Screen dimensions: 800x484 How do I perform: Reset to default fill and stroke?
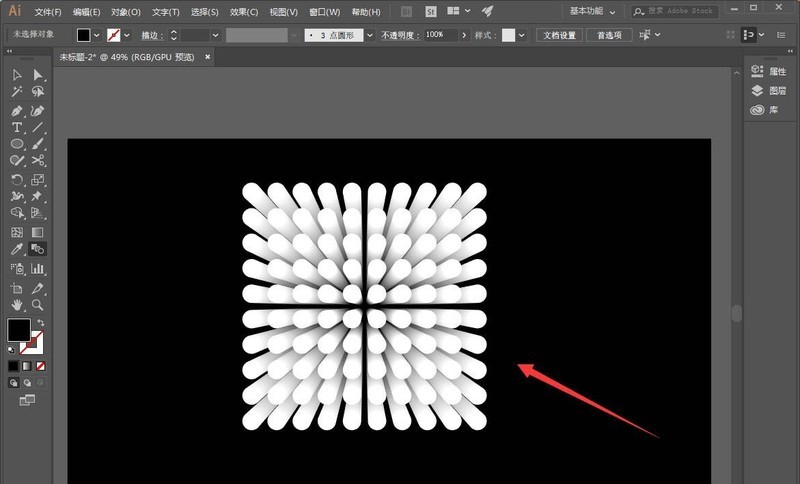(x=12, y=349)
